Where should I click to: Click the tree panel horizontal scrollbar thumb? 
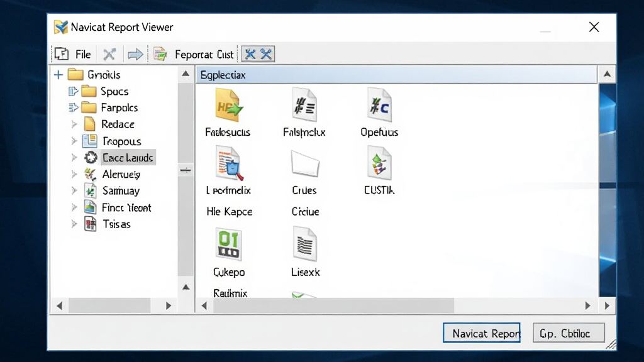[109, 306]
